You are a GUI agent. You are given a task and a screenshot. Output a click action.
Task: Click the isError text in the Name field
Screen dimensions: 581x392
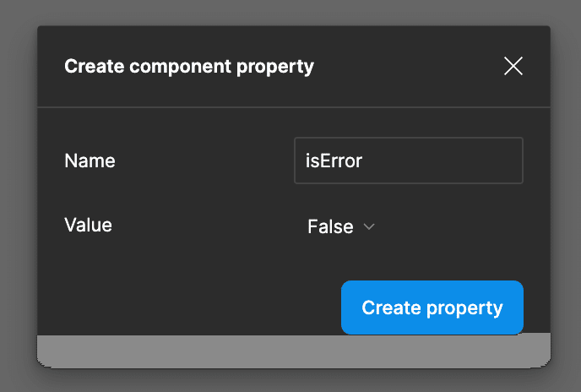point(334,161)
